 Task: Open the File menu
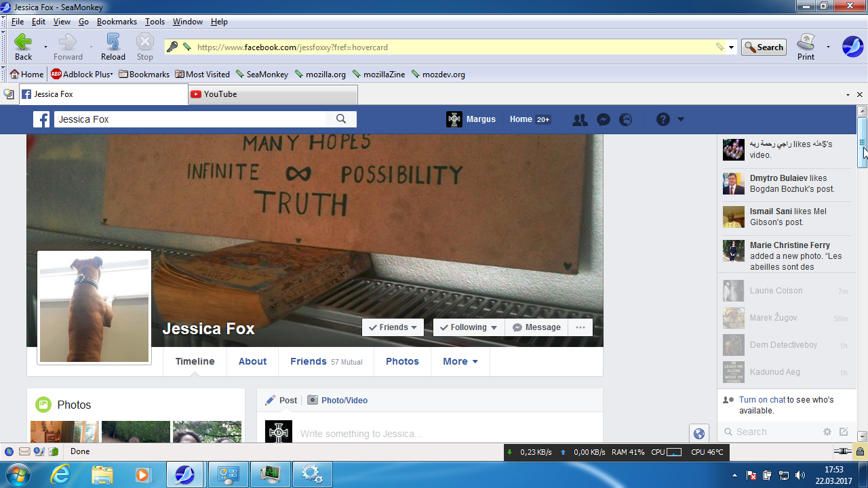[x=18, y=22]
